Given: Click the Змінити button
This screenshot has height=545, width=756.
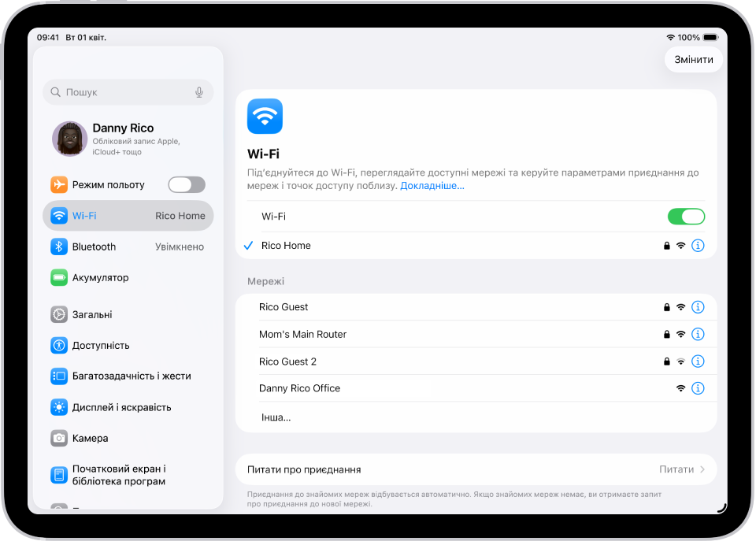Looking at the screenshot, I should (x=693, y=60).
